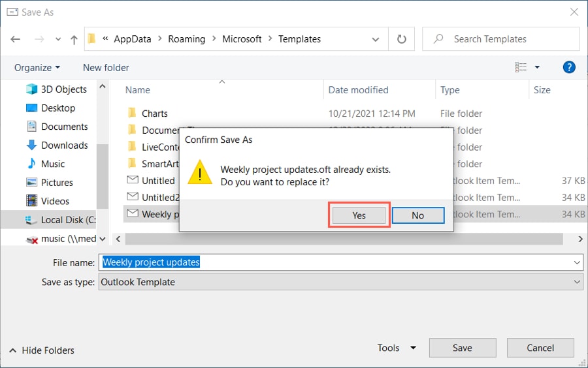This screenshot has width=588, height=368.
Task: Click AppData in the address path
Action: click(x=133, y=39)
